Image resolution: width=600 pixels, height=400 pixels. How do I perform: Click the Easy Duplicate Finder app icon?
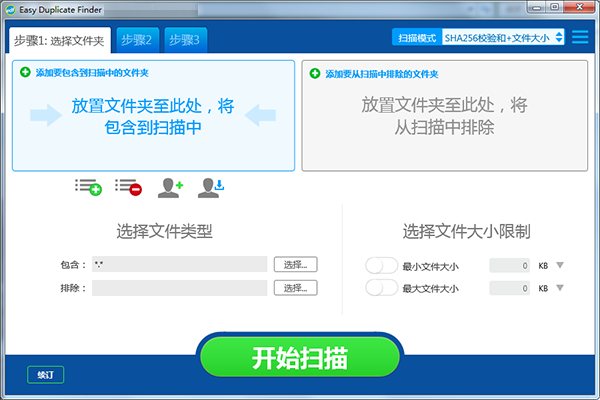(x=11, y=10)
